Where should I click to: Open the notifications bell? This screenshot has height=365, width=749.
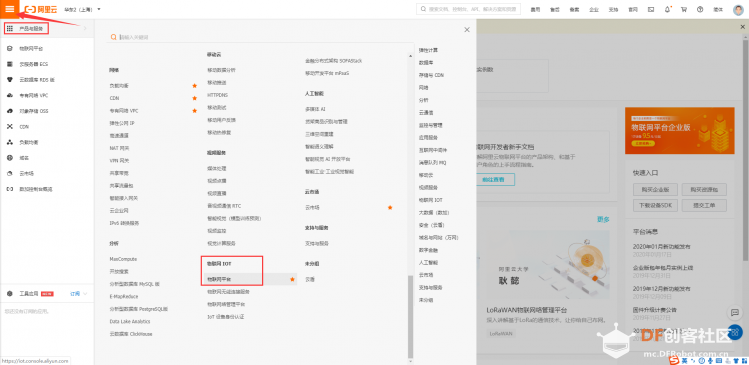[x=667, y=9]
